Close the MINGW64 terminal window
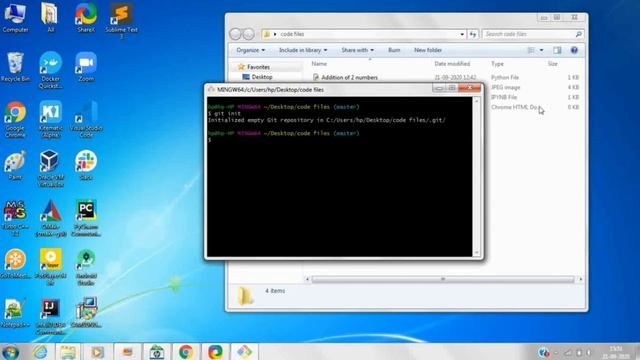The image size is (640, 360). point(469,88)
